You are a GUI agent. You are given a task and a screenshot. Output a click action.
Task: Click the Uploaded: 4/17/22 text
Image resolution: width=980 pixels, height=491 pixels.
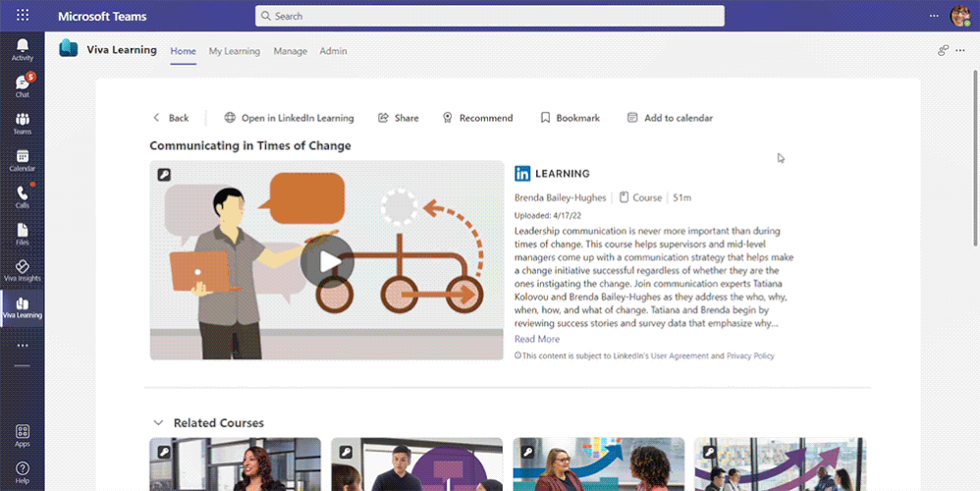[x=548, y=215]
